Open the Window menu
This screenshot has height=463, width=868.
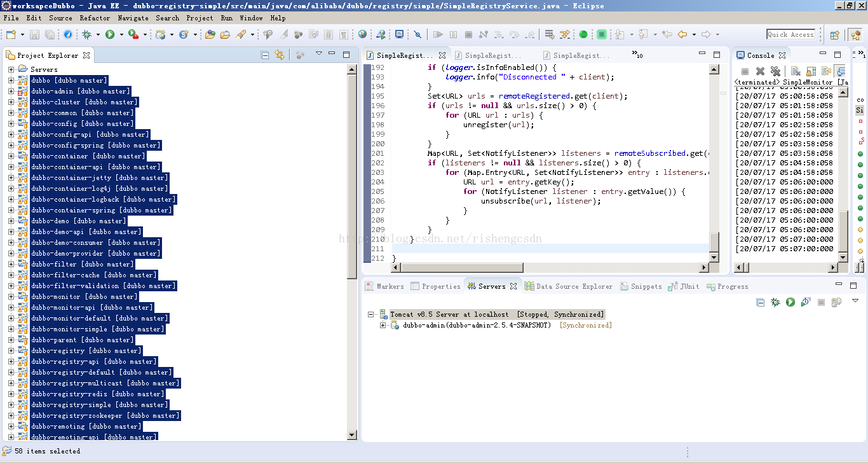coord(251,18)
